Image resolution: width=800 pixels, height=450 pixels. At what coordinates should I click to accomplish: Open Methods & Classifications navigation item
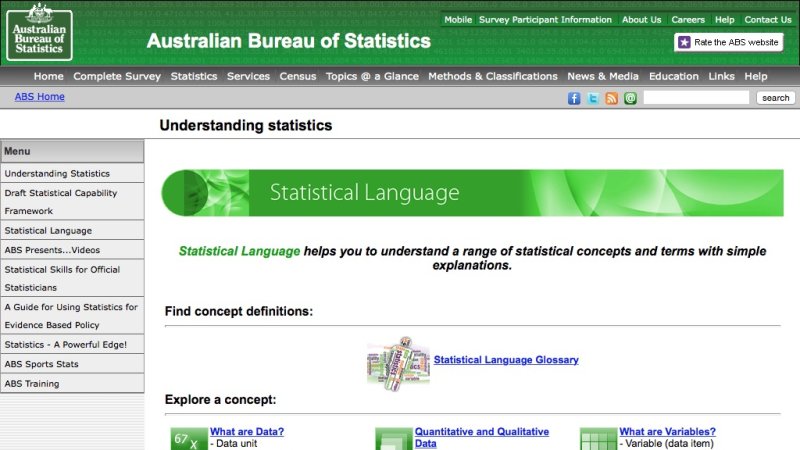(493, 76)
